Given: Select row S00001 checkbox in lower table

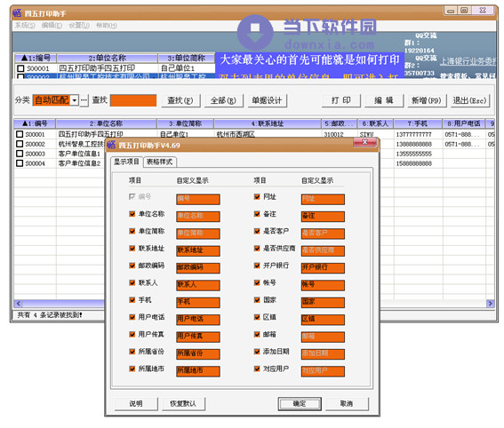Looking at the screenshot, I should (x=20, y=134).
